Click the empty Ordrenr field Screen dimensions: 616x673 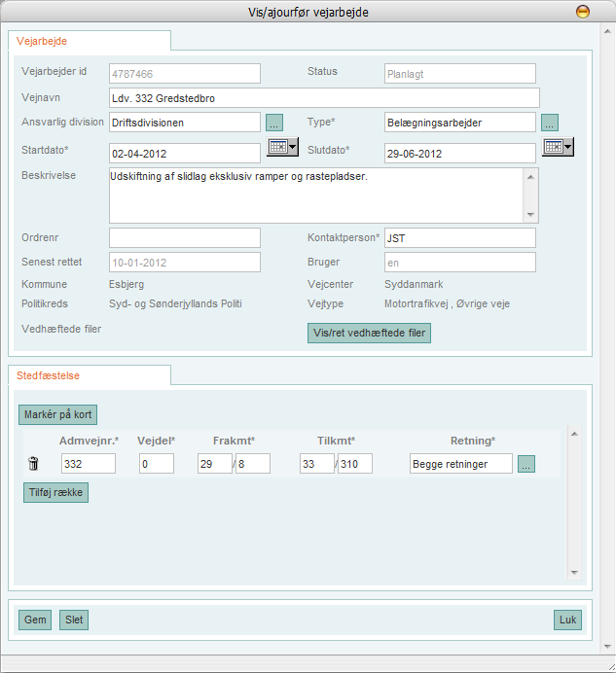185,238
